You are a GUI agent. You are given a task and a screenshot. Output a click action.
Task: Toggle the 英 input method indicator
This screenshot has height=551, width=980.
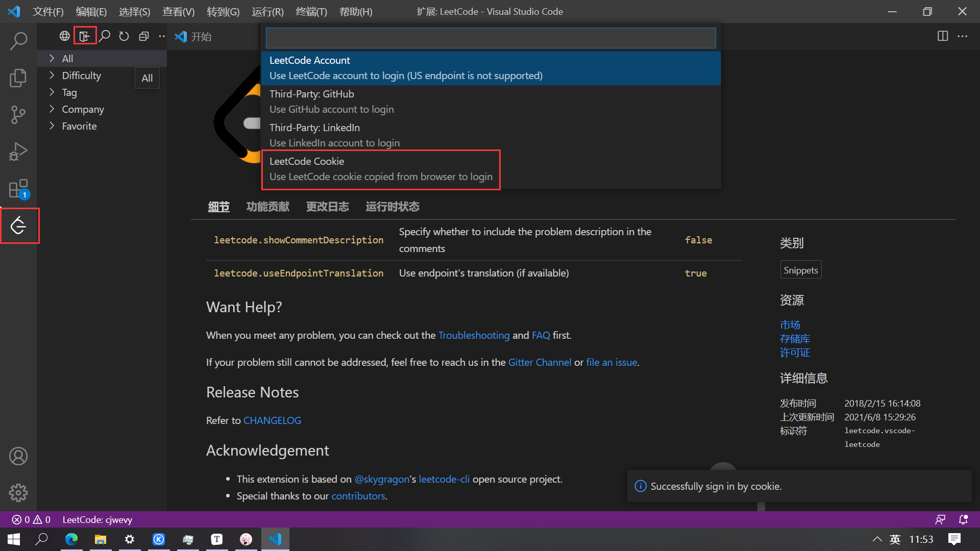click(895, 539)
